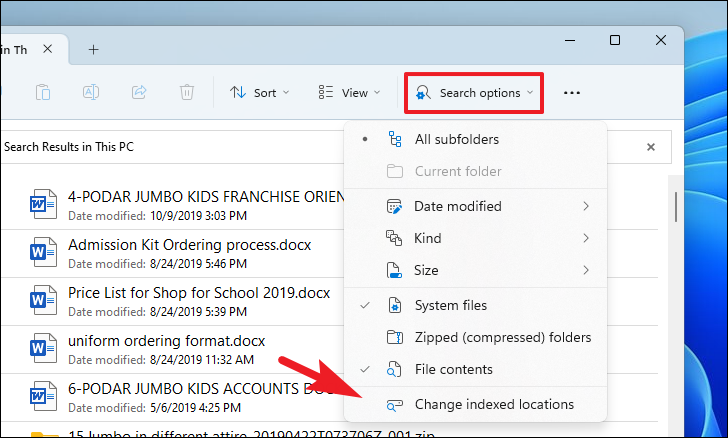Click Word icon of 4-PODAR JUMBO KIDS FRANCHISE
Screen dimensions: 728x438
[43, 204]
